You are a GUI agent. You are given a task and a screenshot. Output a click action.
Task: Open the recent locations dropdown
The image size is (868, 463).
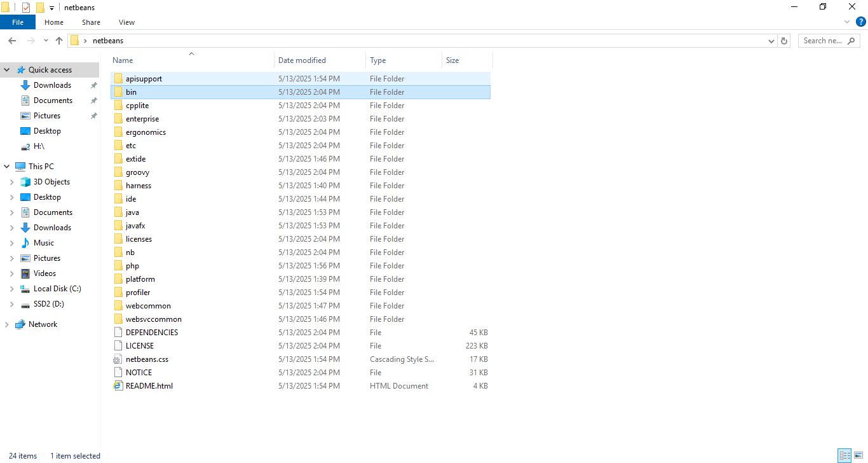[x=46, y=40]
